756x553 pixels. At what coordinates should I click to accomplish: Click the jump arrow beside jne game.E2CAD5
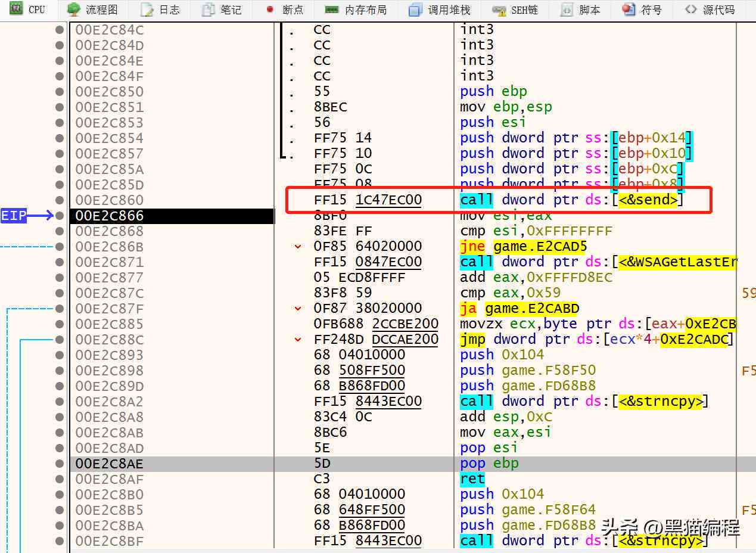click(298, 247)
